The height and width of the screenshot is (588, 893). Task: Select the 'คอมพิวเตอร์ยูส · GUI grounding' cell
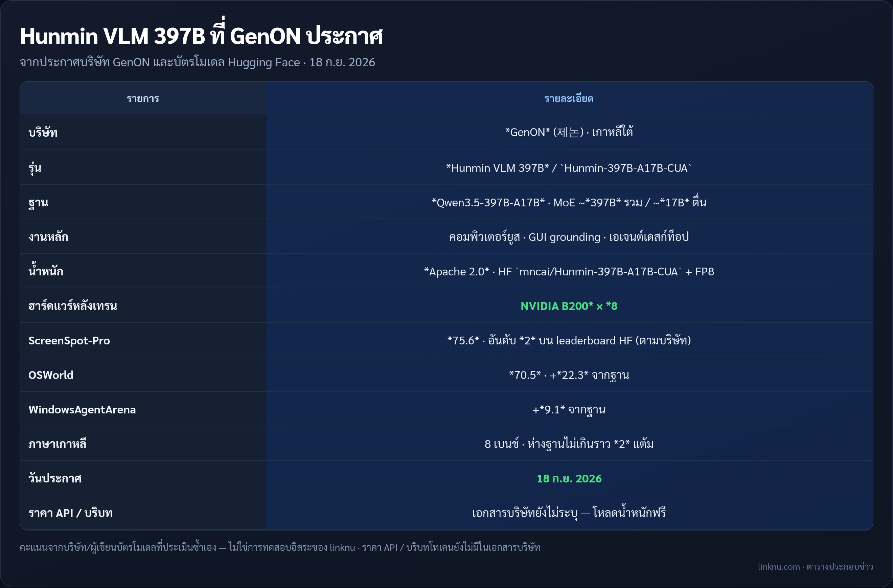[569, 236]
